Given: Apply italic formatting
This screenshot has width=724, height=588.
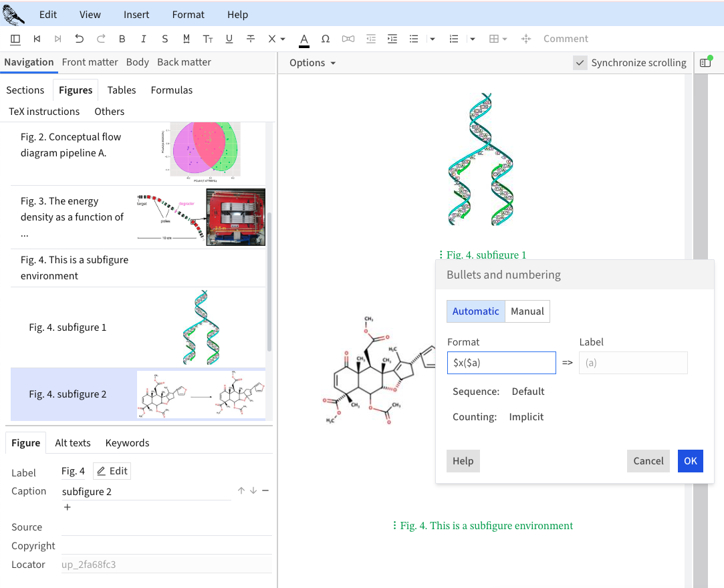Looking at the screenshot, I should coord(144,39).
